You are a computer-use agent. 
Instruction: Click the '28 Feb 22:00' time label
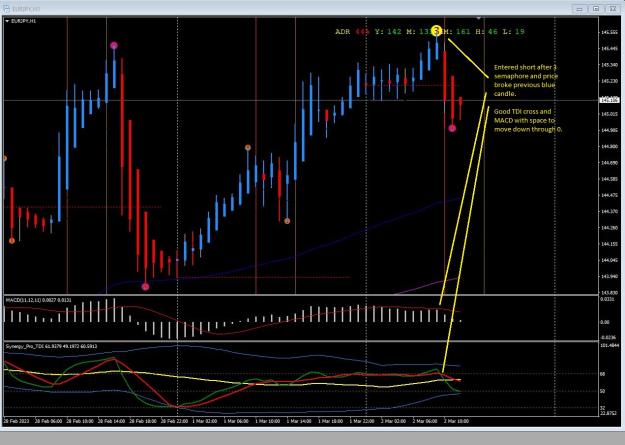[174, 421]
